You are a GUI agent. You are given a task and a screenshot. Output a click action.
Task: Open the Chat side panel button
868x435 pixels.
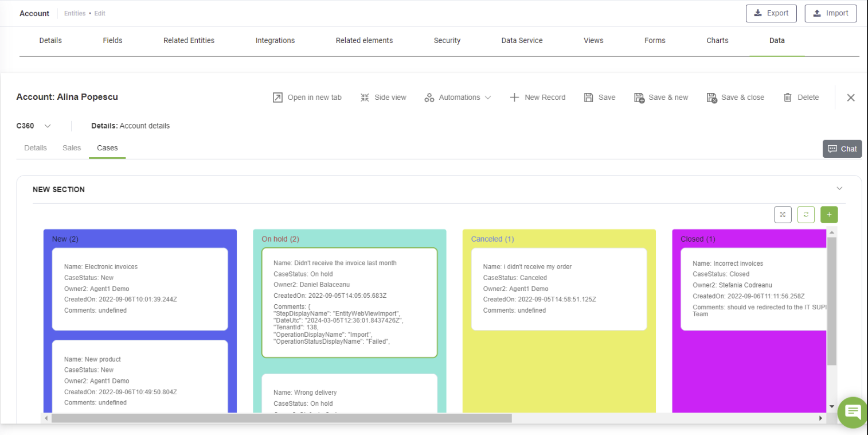click(x=842, y=149)
